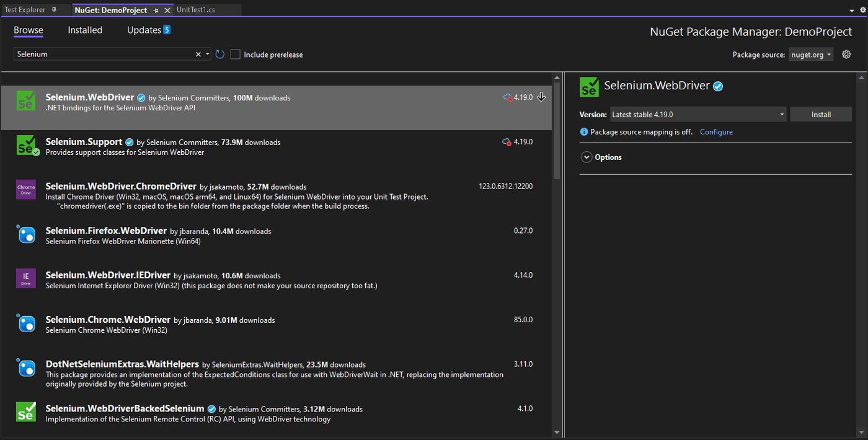868x440 pixels.
Task: Click the blue info icon near source mapping
Action: point(583,132)
